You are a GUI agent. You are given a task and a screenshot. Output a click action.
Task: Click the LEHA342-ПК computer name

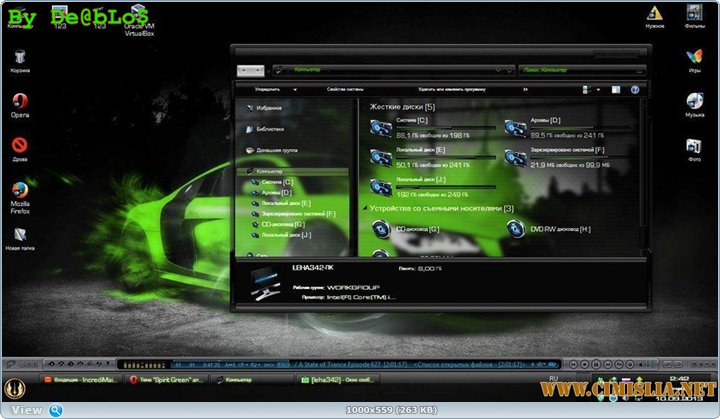click(x=313, y=267)
